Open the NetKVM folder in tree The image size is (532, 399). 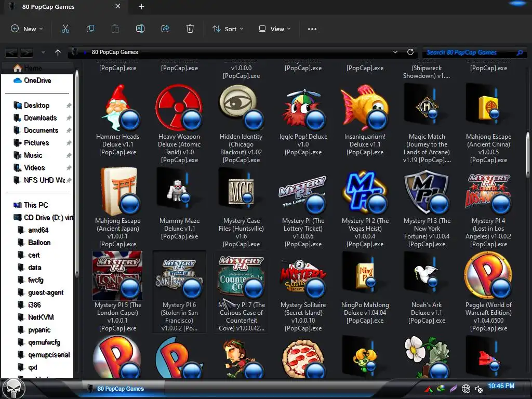pos(41,317)
